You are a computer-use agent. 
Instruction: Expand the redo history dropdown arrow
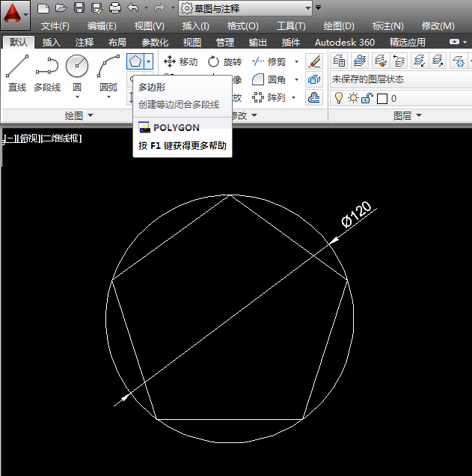(x=173, y=8)
